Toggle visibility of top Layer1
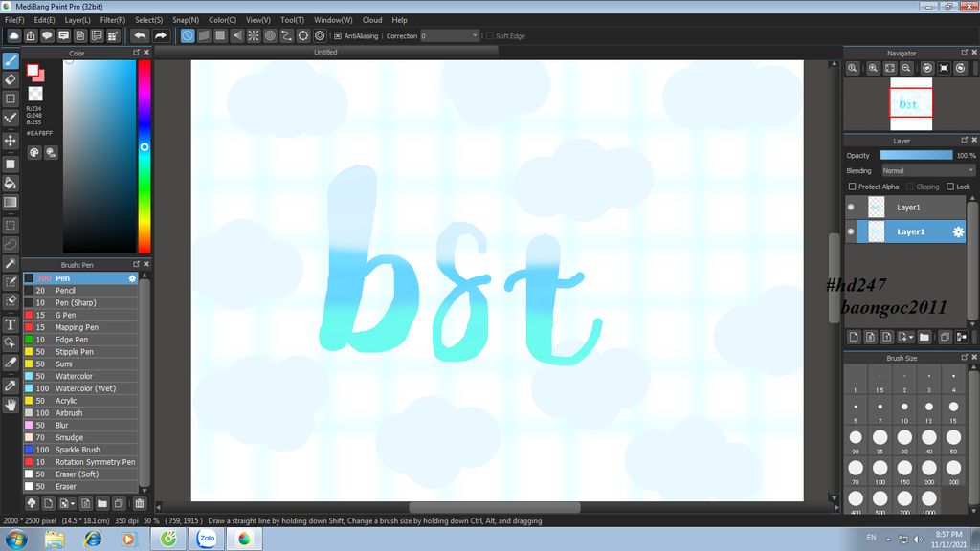Image resolution: width=980 pixels, height=551 pixels. [x=851, y=207]
